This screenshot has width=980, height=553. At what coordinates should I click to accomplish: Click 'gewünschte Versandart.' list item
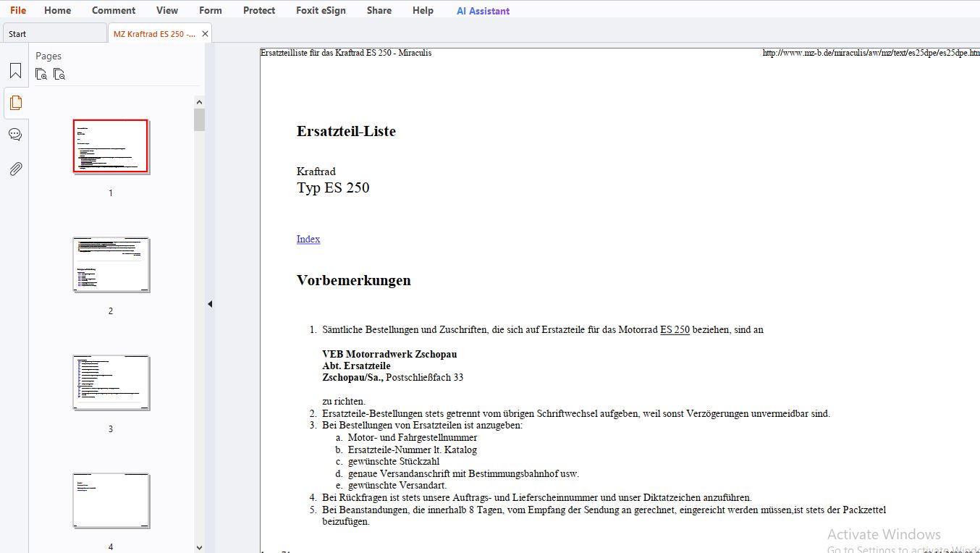click(x=397, y=485)
